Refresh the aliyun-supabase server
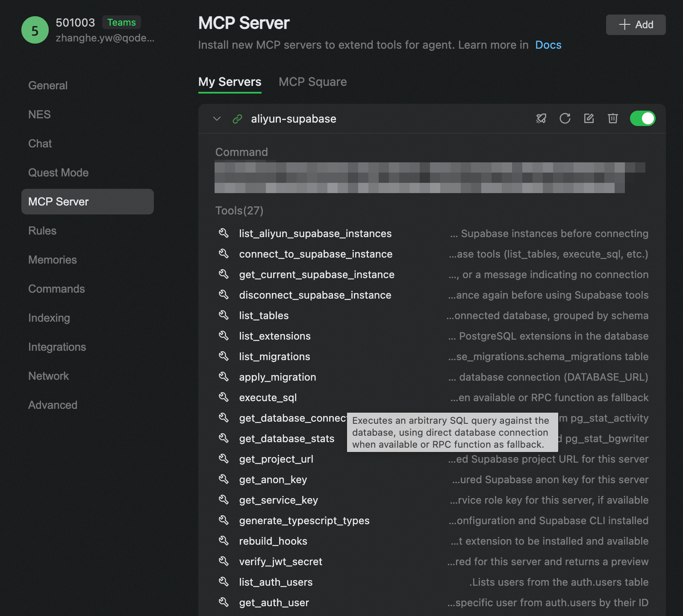The height and width of the screenshot is (616, 683). 565,118
